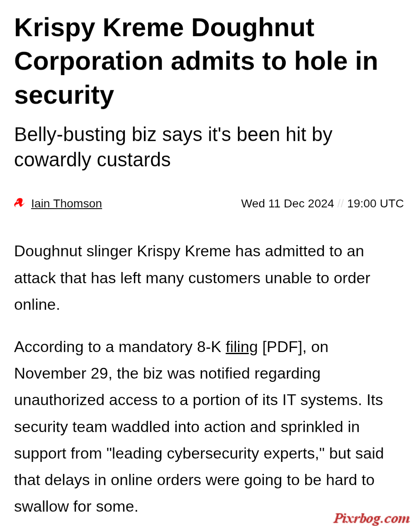Click the grey double-slash separator near the date

coord(340,204)
